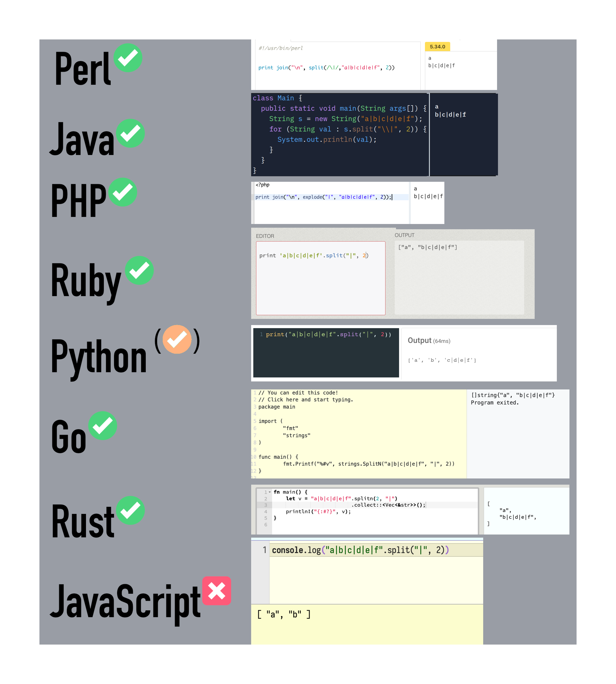Image resolution: width=616 pixels, height=684 pixels.
Task: Click the 'Output (64ms)' heading
Action: 429,340
